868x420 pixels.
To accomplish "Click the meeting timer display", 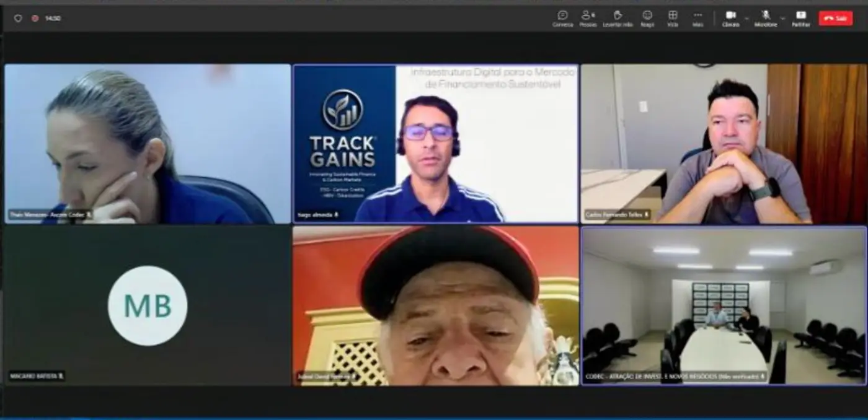I will coord(53,19).
